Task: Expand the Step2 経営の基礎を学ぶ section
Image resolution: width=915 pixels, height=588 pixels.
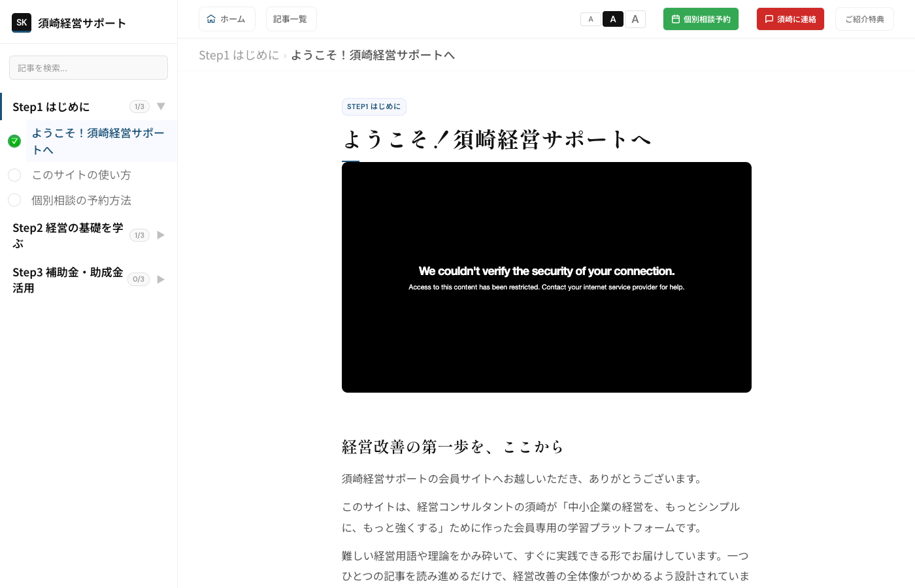Action: point(161,235)
